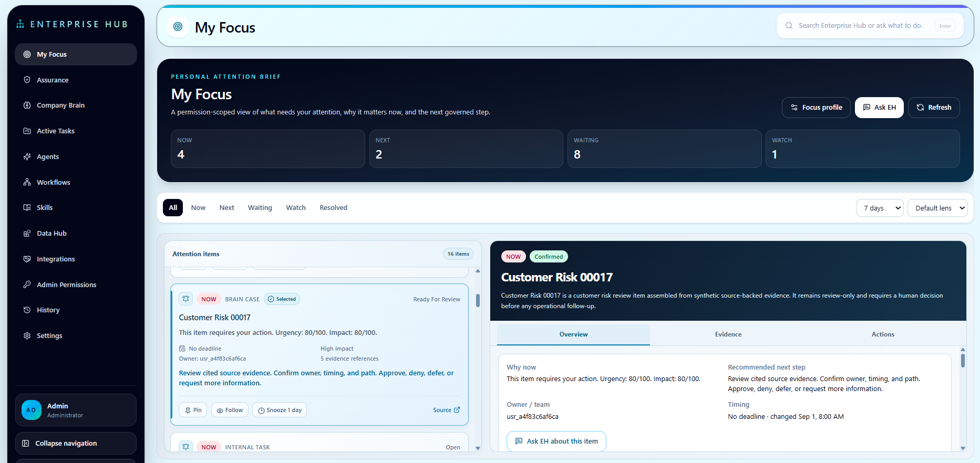The width and height of the screenshot is (980, 463).
Task: Click the Ask EH button in header
Action: tap(879, 108)
